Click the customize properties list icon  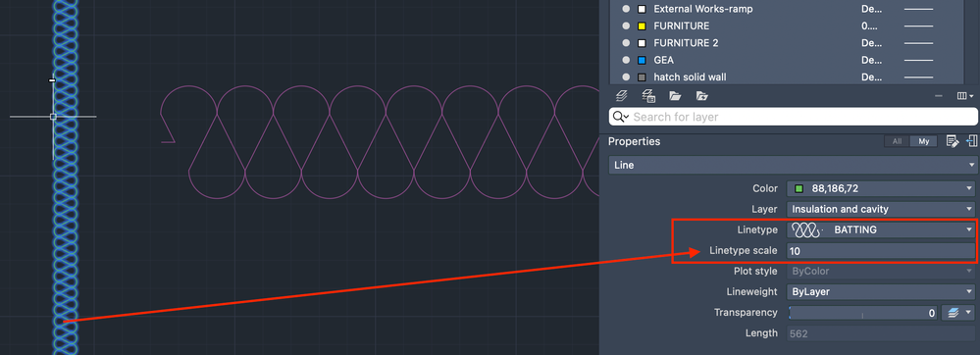coord(953,141)
